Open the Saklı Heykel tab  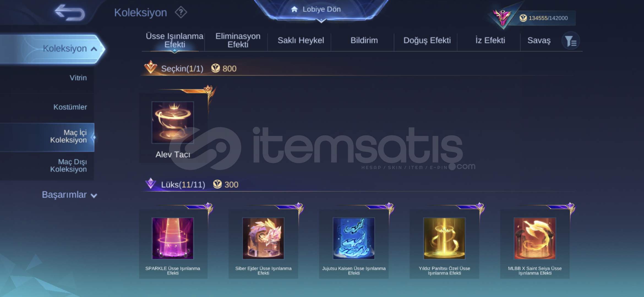(301, 40)
